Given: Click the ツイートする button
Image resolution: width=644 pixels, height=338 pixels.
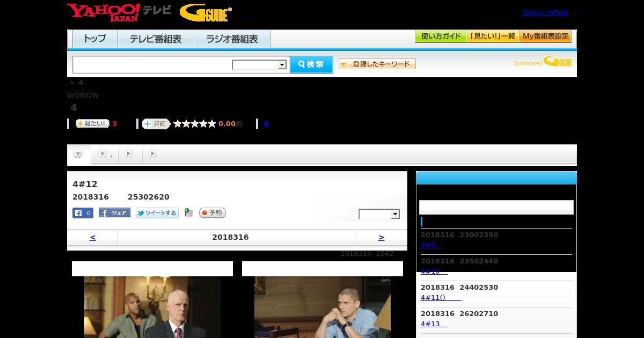Looking at the screenshot, I should coord(157,213).
